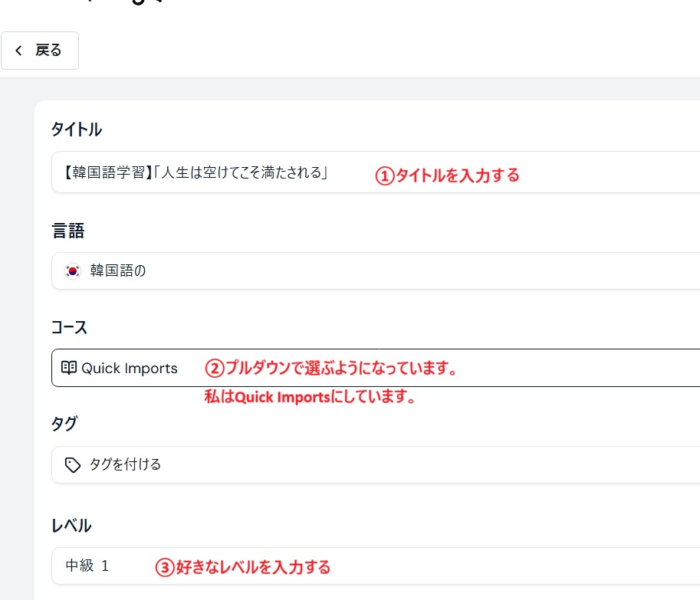Click the Korean flag icon in language field
Image resolution: width=700 pixels, height=600 pixels.
[73, 271]
